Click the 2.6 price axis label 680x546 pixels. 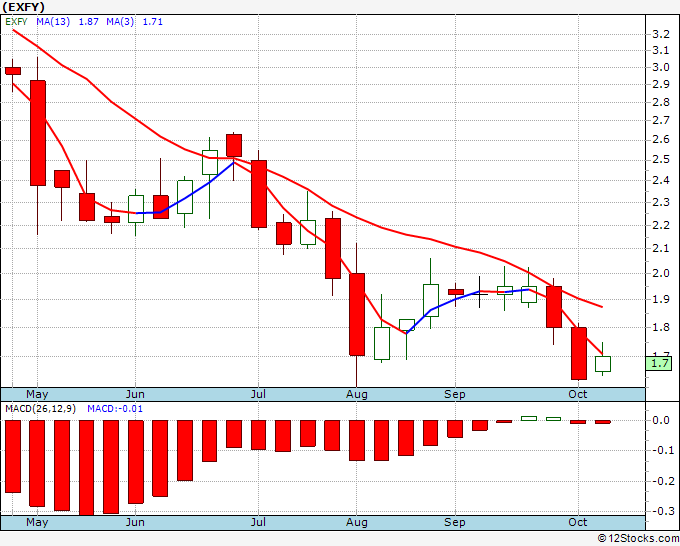coord(660,140)
